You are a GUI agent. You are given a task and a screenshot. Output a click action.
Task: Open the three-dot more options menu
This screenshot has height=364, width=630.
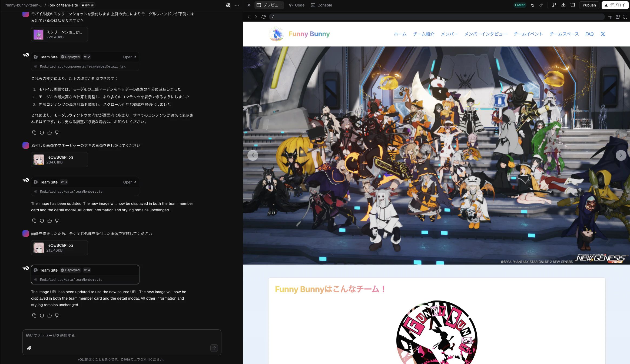click(237, 5)
